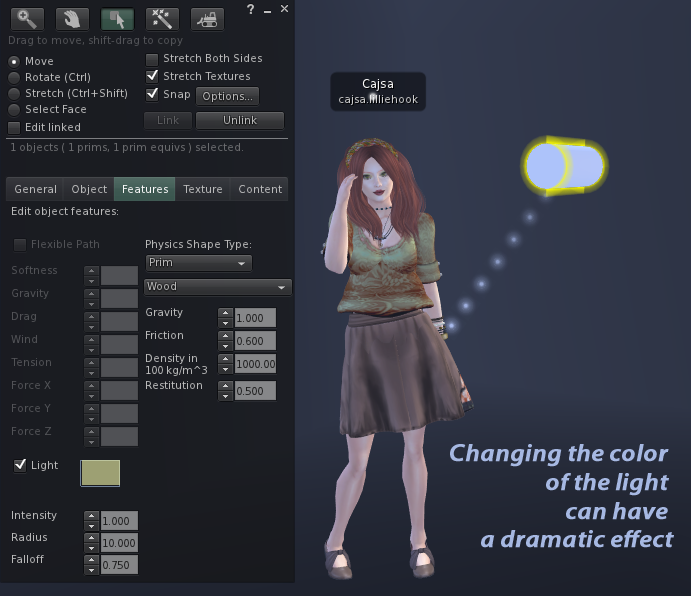Viewport: 691px width, 596px height.
Task: Open the Content tab
Action: point(260,189)
